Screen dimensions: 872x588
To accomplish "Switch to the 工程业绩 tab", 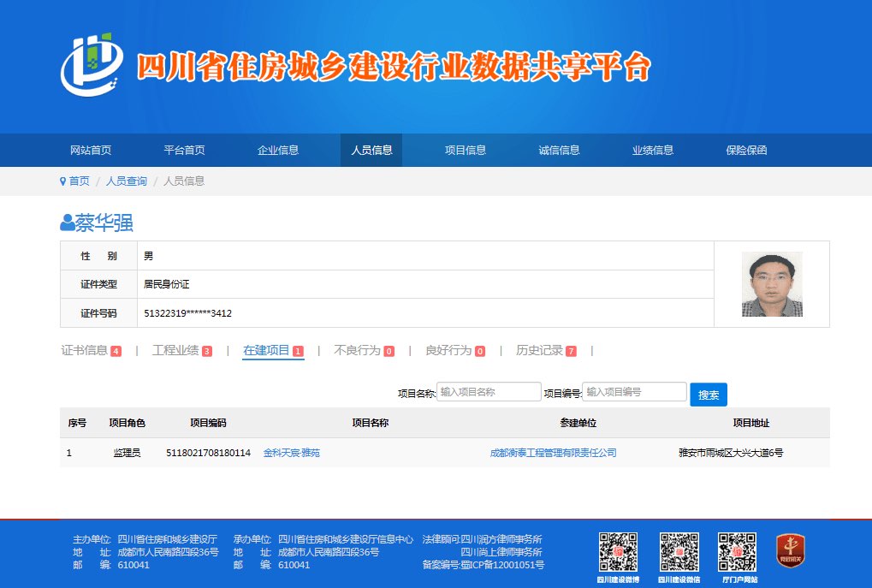I will click(182, 350).
